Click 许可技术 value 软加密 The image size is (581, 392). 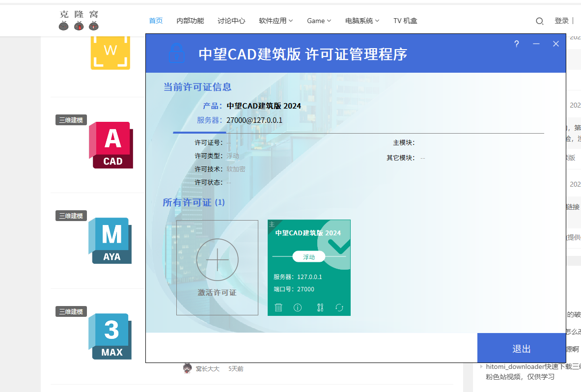point(236,169)
